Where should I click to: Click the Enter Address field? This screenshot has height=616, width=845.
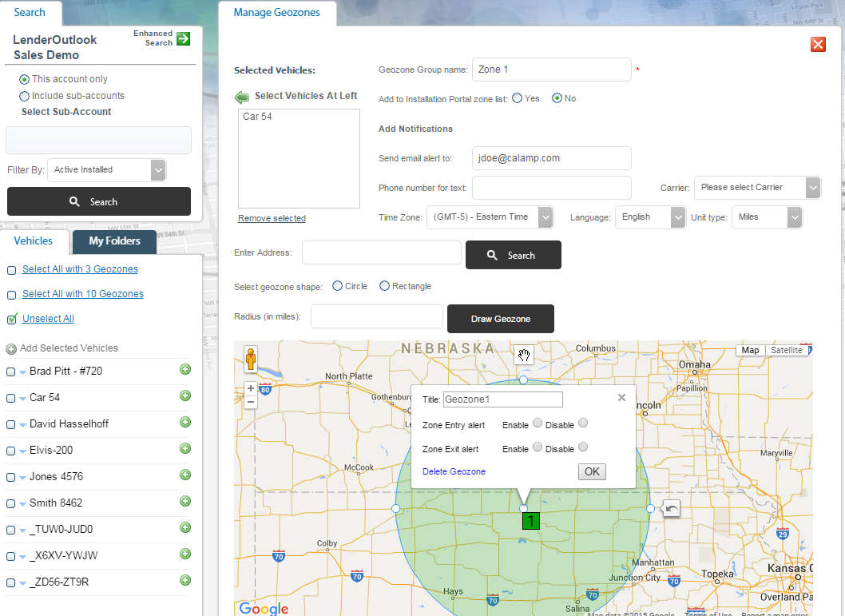[382, 252]
